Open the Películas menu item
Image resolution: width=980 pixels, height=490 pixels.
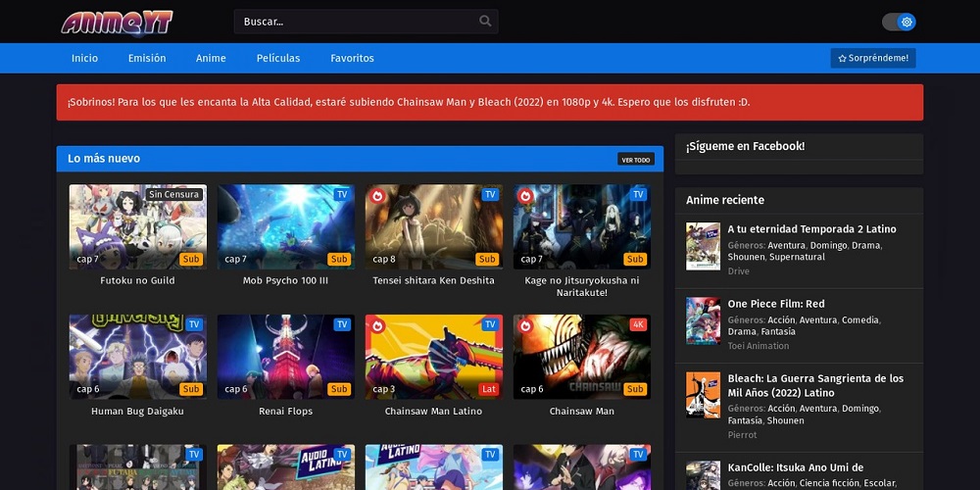click(278, 58)
